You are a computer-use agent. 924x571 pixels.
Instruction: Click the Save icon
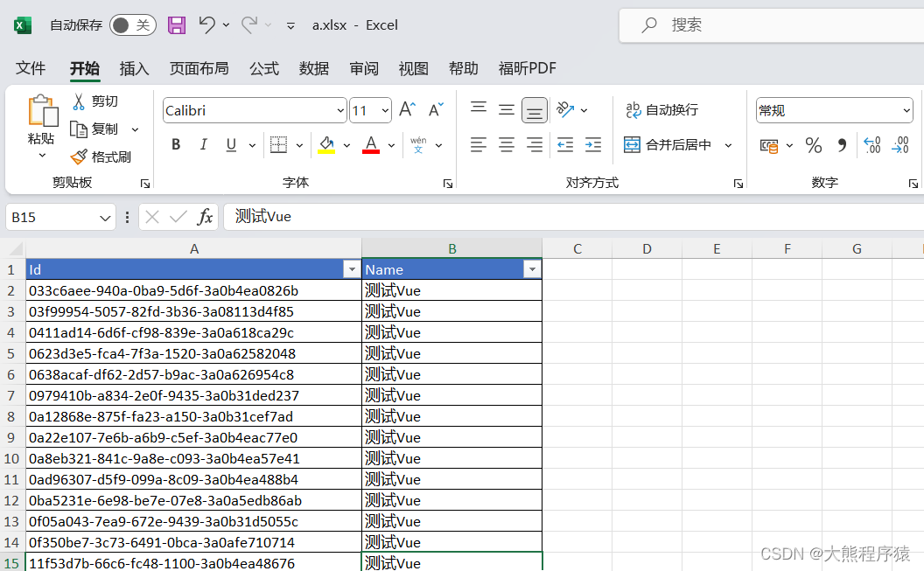(177, 24)
